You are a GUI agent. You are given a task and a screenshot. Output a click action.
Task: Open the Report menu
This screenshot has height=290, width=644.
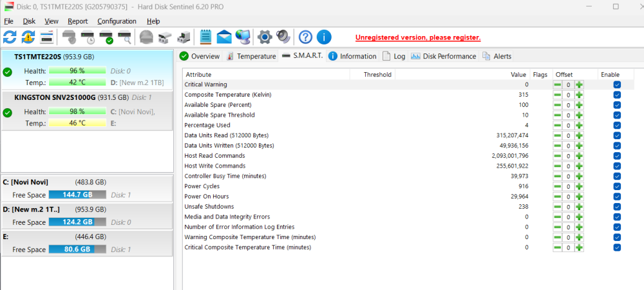78,21
